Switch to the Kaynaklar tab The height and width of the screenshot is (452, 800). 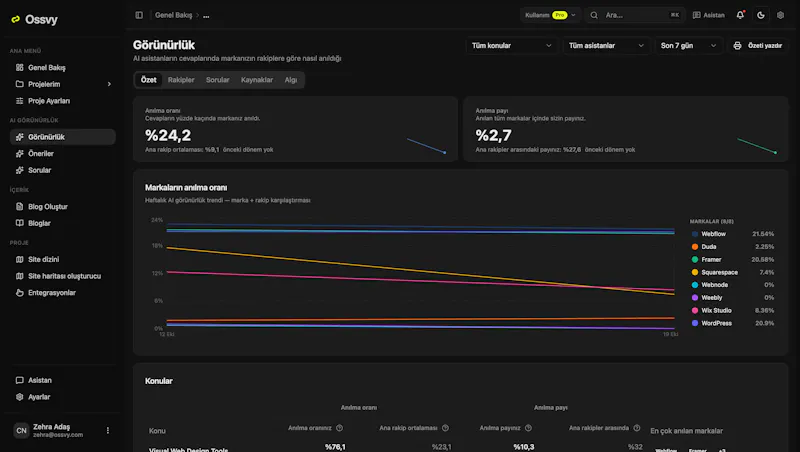coord(257,80)
